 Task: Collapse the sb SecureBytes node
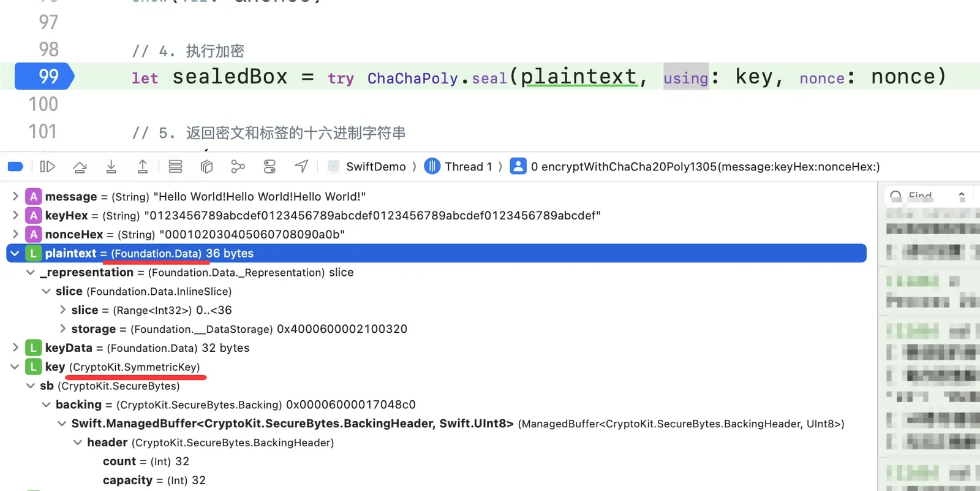(x=31, y=386)
